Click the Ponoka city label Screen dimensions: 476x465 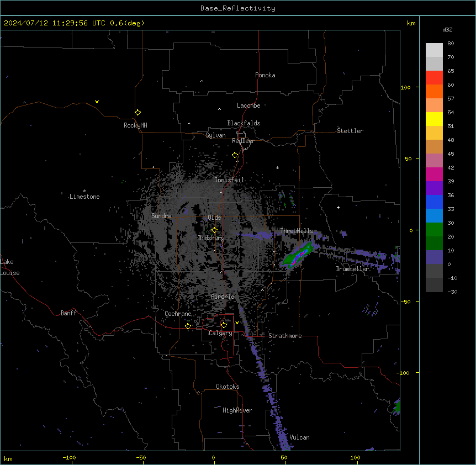[x=265, y=75]
